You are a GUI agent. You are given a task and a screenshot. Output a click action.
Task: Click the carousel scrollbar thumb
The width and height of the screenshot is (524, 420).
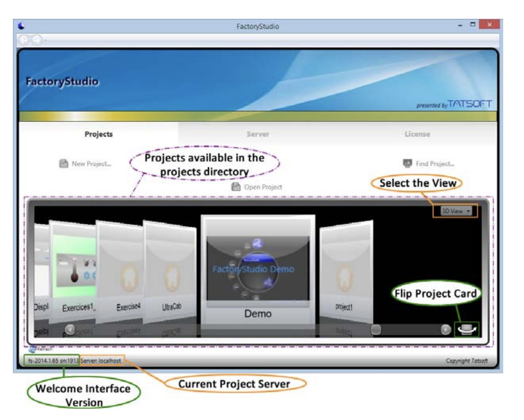376,329
